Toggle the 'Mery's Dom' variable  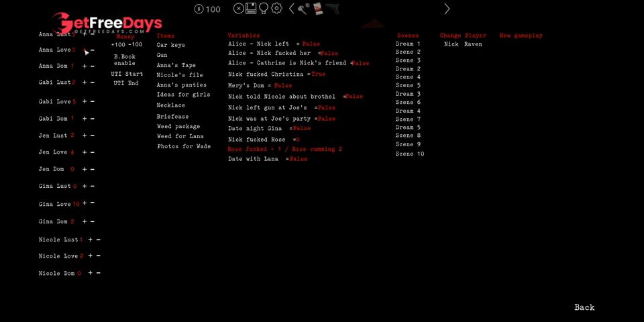[x=260, y=85]
